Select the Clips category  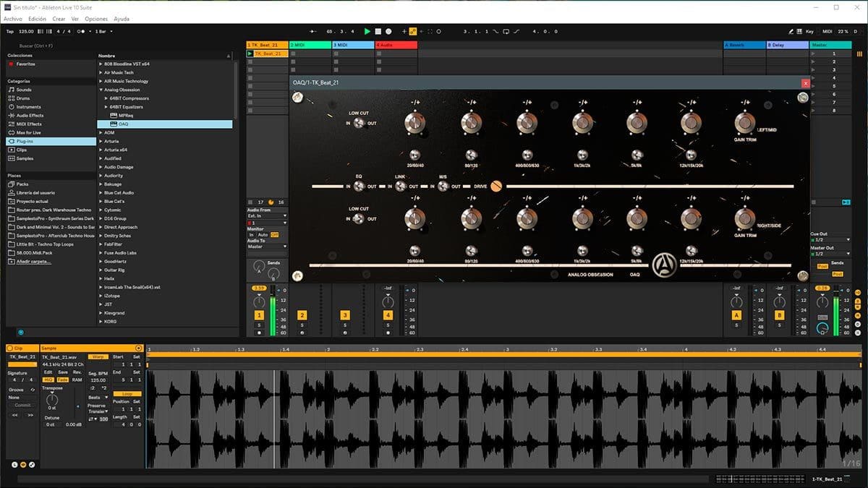coord(22,150)
